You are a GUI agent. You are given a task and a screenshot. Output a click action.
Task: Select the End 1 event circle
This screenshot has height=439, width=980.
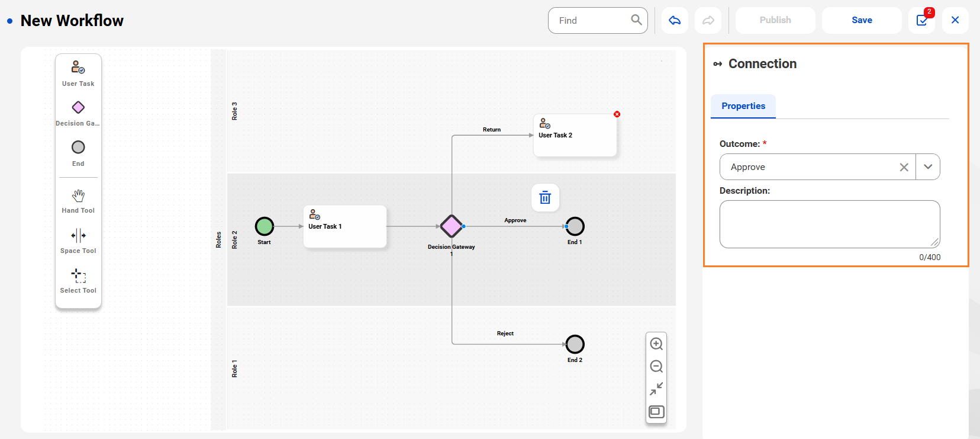575,226
